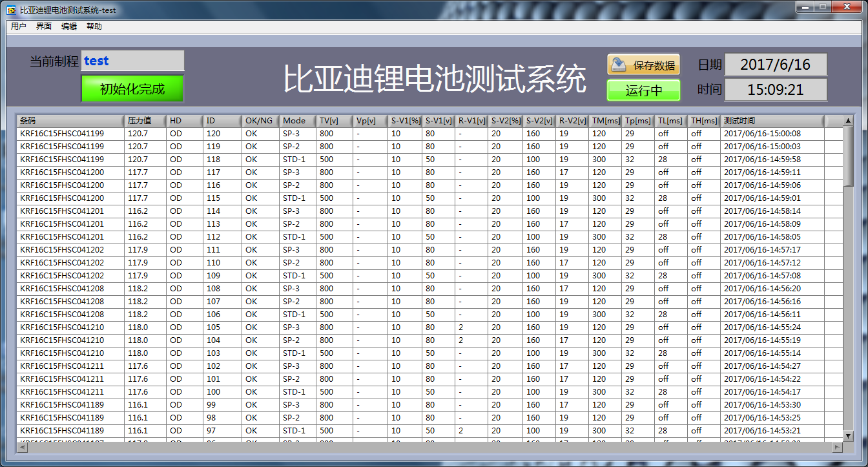Click the 时间 field showing 15:09:21
This screenshot has height=467, width=868.
[775, 90]
